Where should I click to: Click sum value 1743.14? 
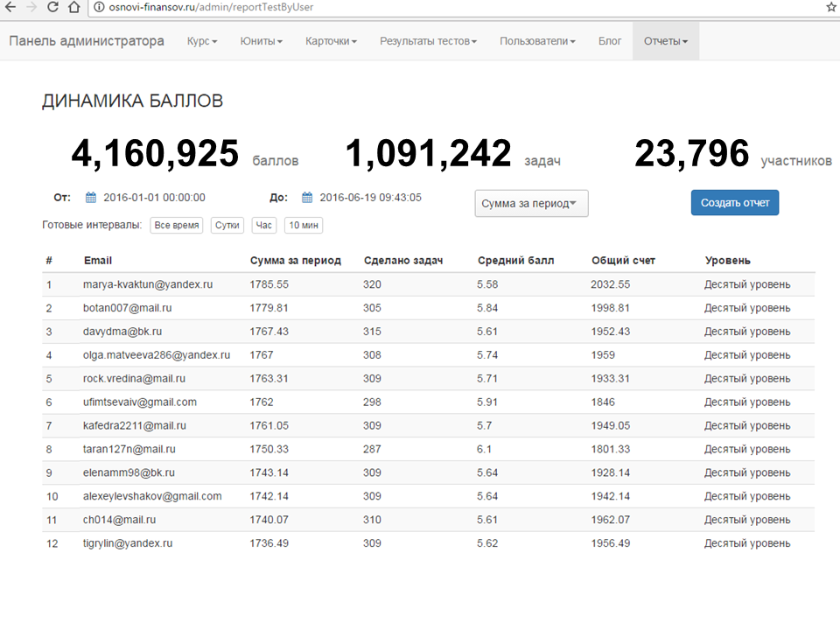(x=269, y=473)
